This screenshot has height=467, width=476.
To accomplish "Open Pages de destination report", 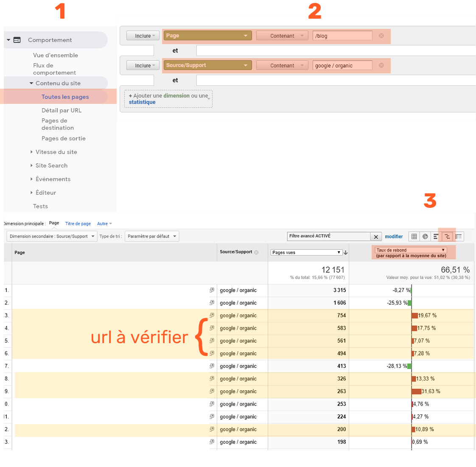I will pyautogui.click(x=58, y=124).
